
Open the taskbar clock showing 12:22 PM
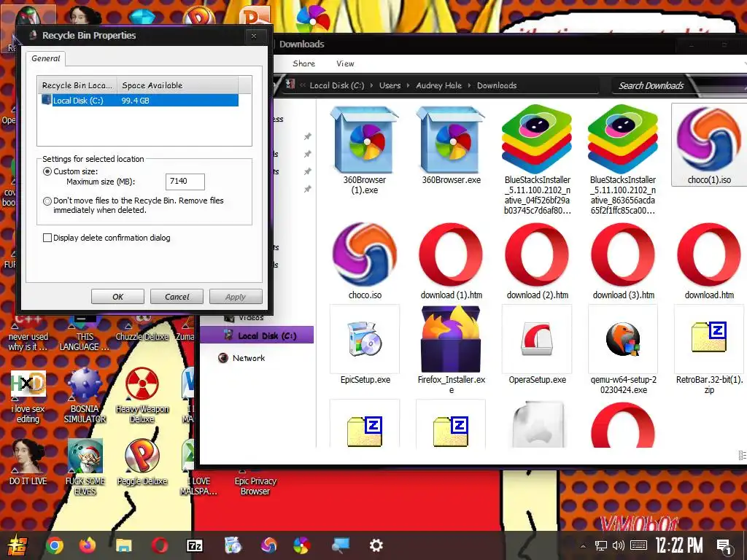click(679, 545)
